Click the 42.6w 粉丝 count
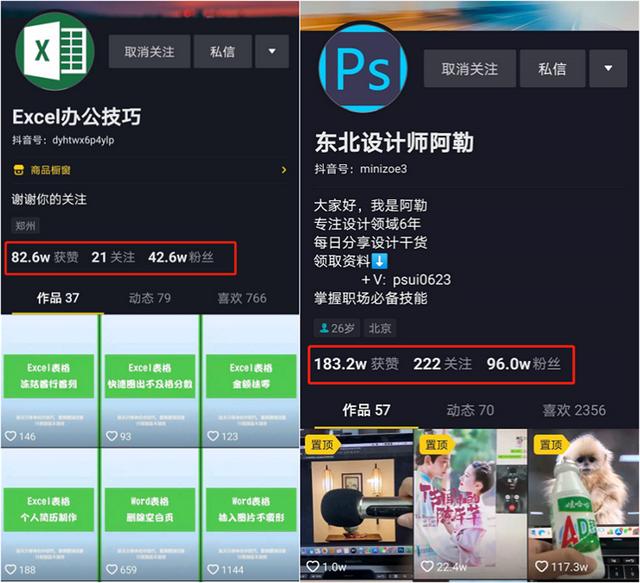This screenshot has width=640, height=583. tap(181, 257)
